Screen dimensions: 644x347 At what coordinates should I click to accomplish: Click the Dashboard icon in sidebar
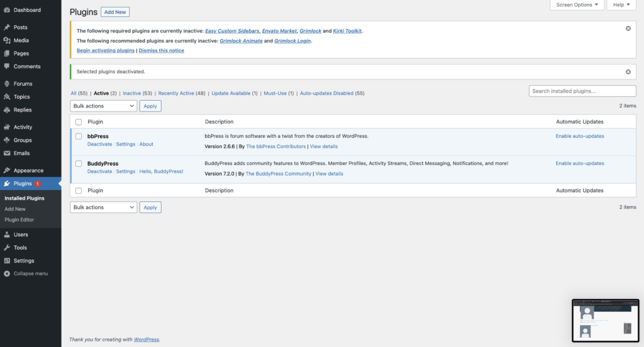7,10
